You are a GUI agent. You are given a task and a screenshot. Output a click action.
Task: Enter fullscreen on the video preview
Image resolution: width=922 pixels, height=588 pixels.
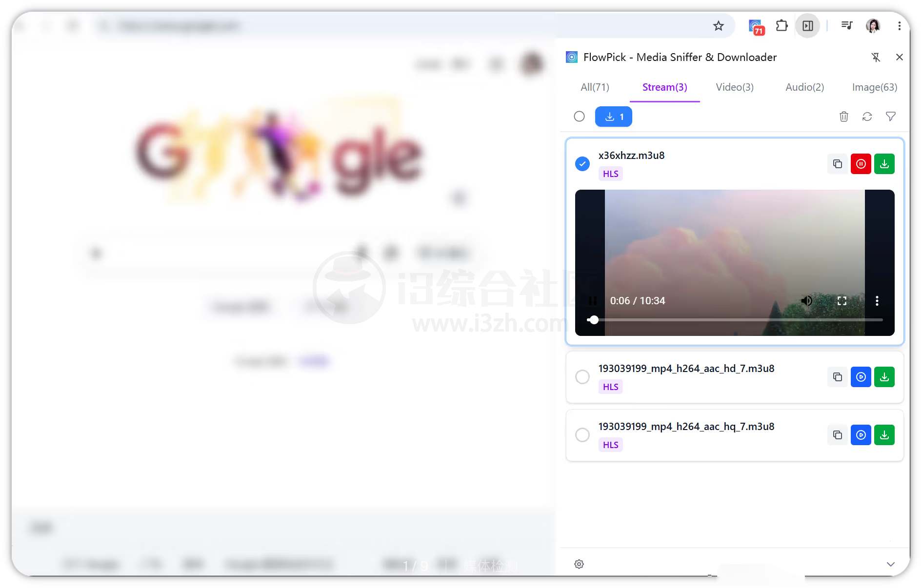[842, 301]
